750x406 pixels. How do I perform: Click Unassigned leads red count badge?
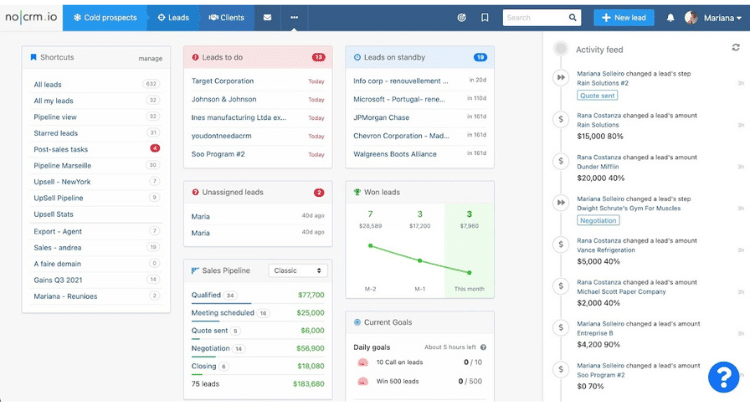(319, 193)
